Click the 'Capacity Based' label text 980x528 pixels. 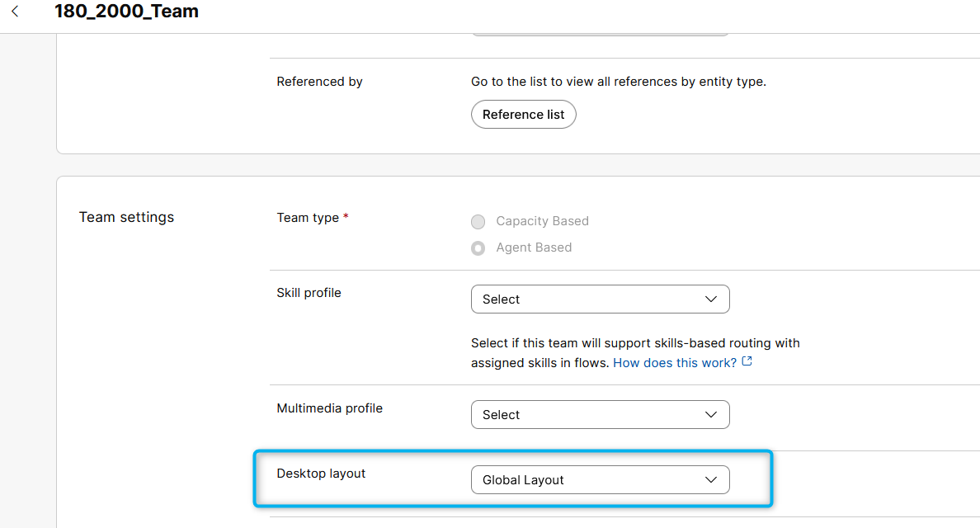click(542, 221)
